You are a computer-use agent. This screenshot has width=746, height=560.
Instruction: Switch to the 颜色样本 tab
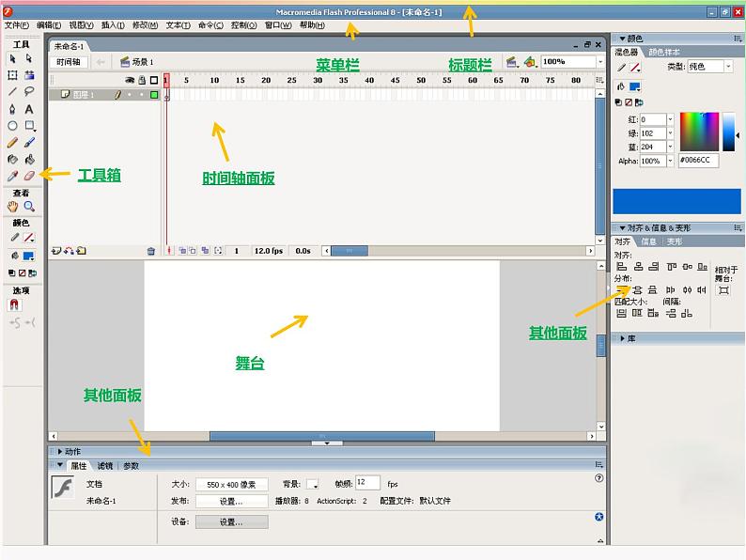tap(664, 52)
